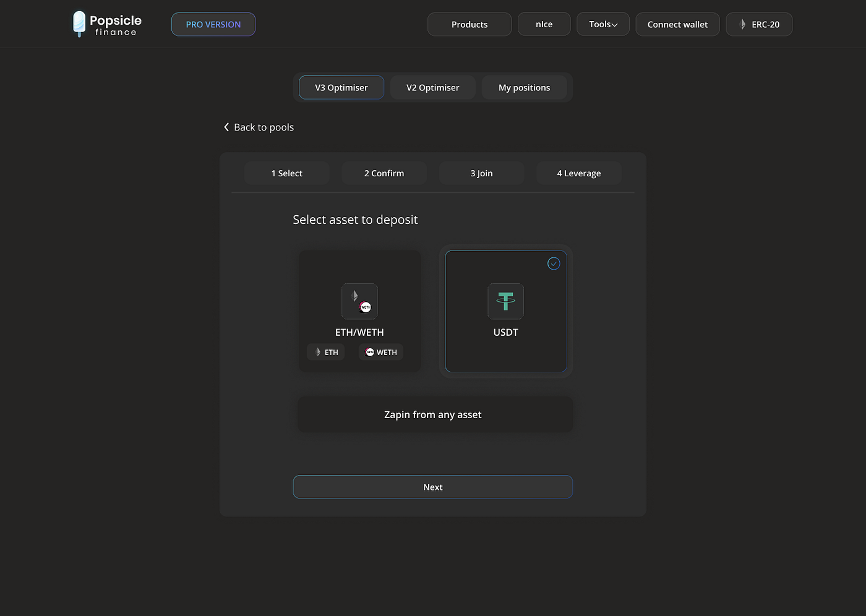Click the ETH/WETH label text
The height and width of the screenshot is (616, 866).
pos(359,332)
